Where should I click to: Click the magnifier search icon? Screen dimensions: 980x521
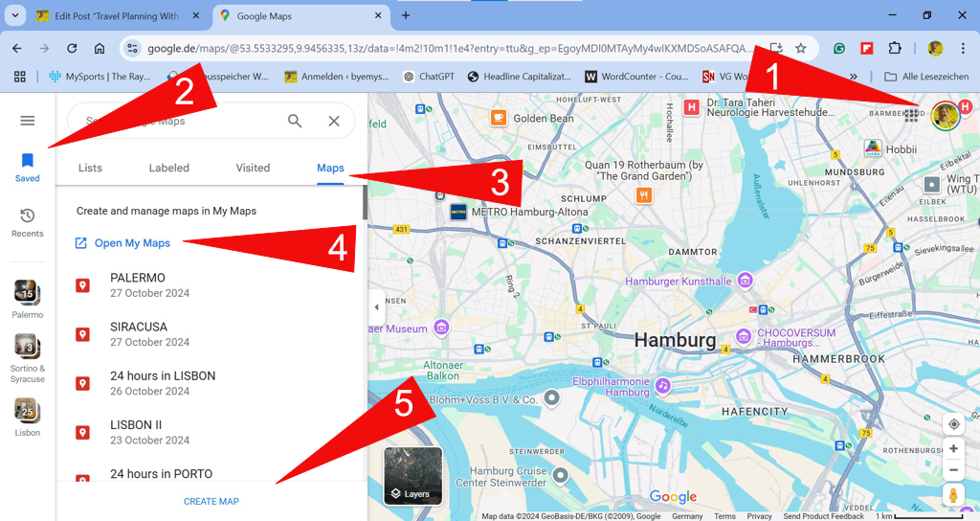click(x=295, y=121)
